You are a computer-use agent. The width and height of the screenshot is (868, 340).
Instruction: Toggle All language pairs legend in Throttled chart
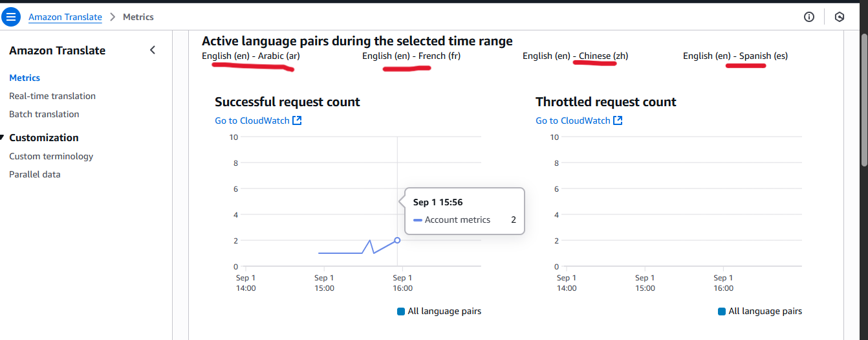pyautogui.click(x=760, y=312)
